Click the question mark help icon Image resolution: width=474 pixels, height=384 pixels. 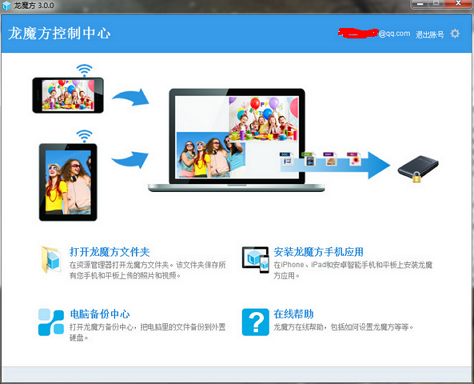click(255, 322)
